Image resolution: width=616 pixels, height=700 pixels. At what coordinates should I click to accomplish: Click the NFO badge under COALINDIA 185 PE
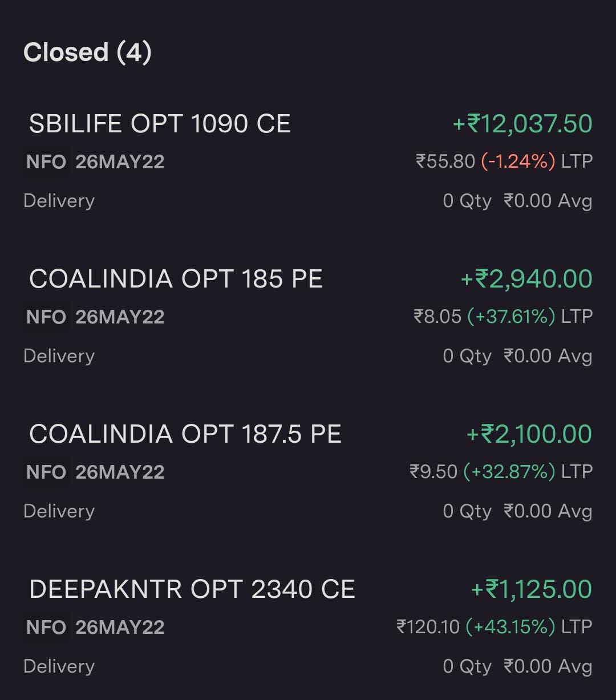coord(46,317)
